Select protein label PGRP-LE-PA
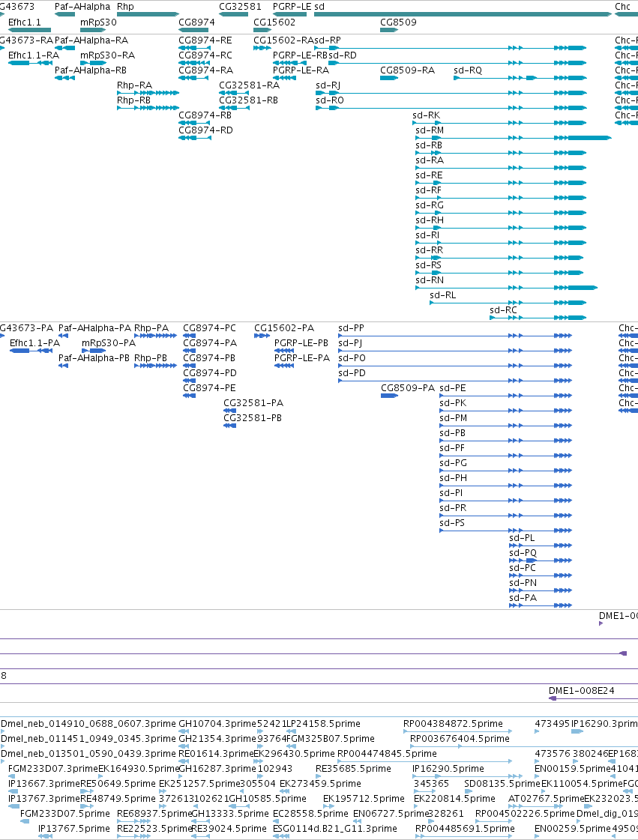Image resolution: width=638 pixels, height=840 pixels. [302, 358]
